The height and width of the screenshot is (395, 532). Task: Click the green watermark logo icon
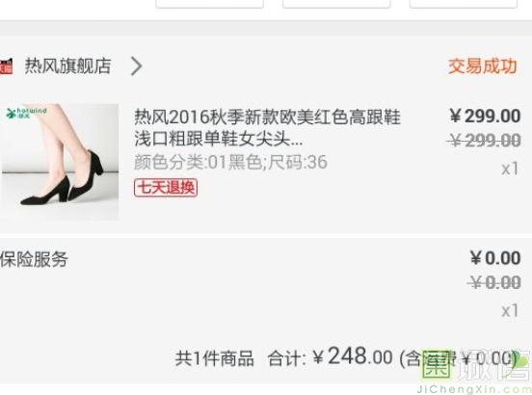437,364
